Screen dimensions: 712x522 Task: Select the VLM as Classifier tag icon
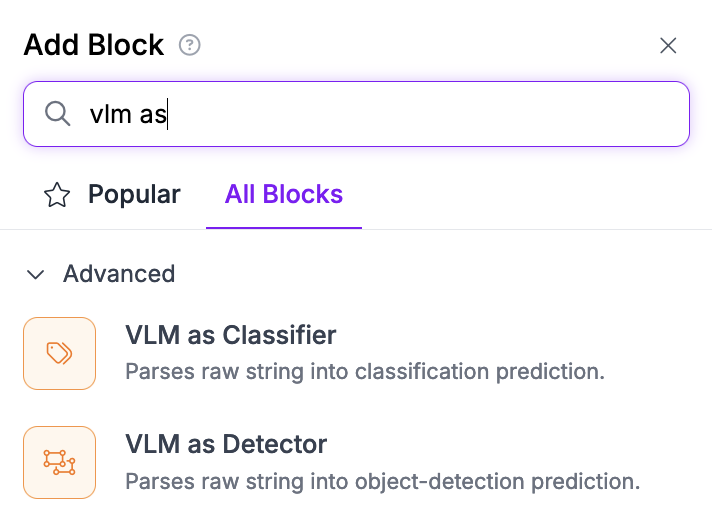click(x=59, y=353)
